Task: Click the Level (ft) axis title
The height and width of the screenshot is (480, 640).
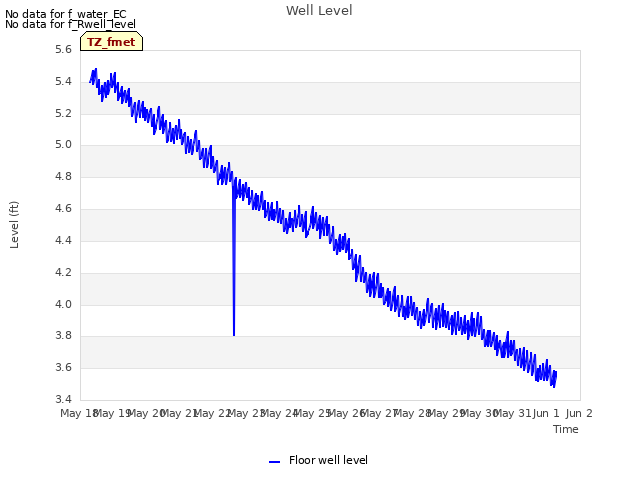Action: (14, 224)
